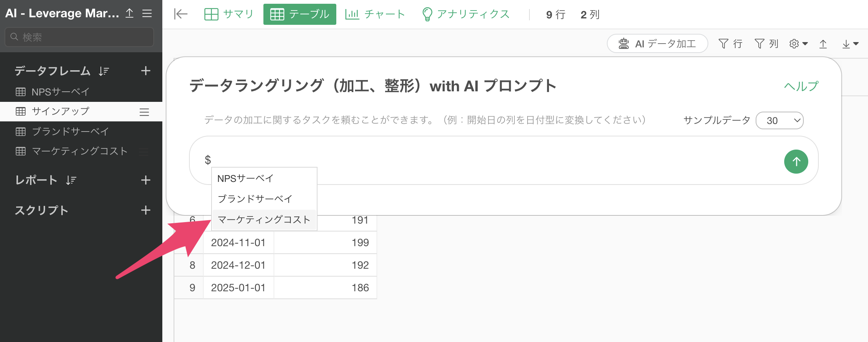Collapse the sidebar with the left arrow icon
The image size is (868, 342).
(x=181, y=14)
